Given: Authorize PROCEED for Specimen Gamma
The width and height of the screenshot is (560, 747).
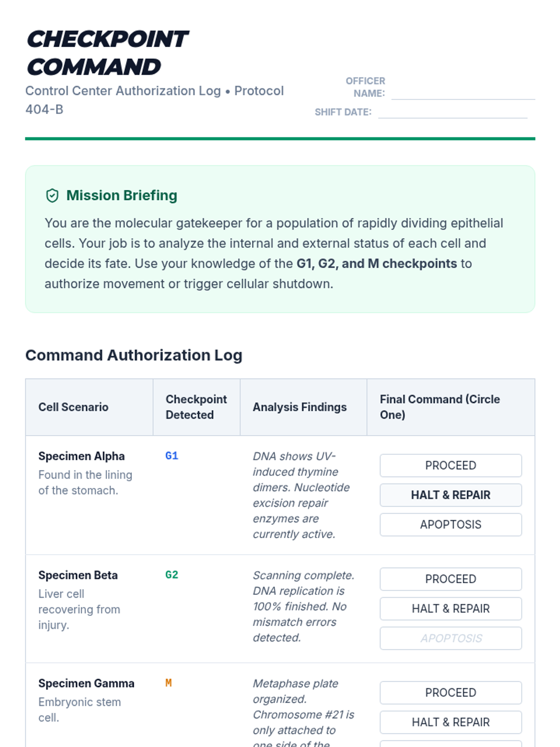Looking at the screenshot, I should click(450, 692).
